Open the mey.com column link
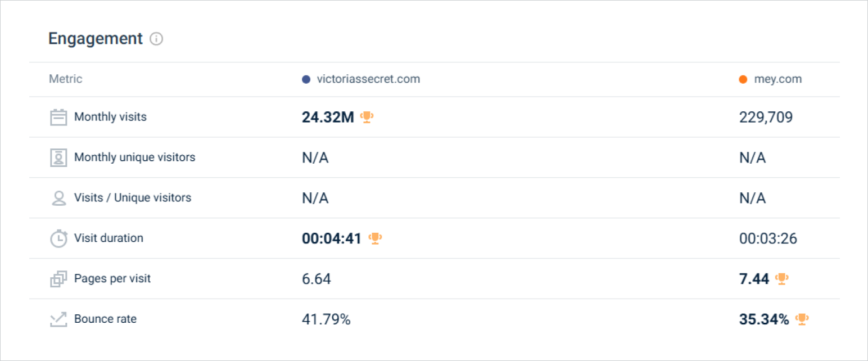Viewport: 868px width, 361px height. [778, 79]
